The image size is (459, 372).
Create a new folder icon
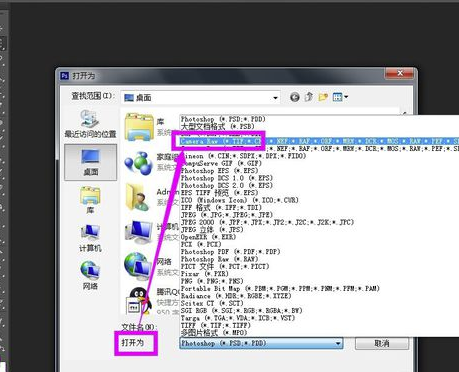[x=323, y=97]
